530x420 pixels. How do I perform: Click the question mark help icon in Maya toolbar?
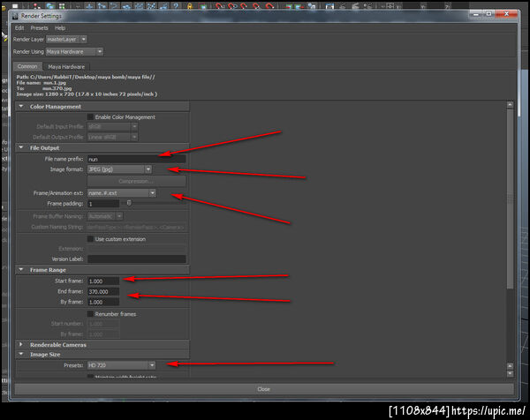[176, 6]
